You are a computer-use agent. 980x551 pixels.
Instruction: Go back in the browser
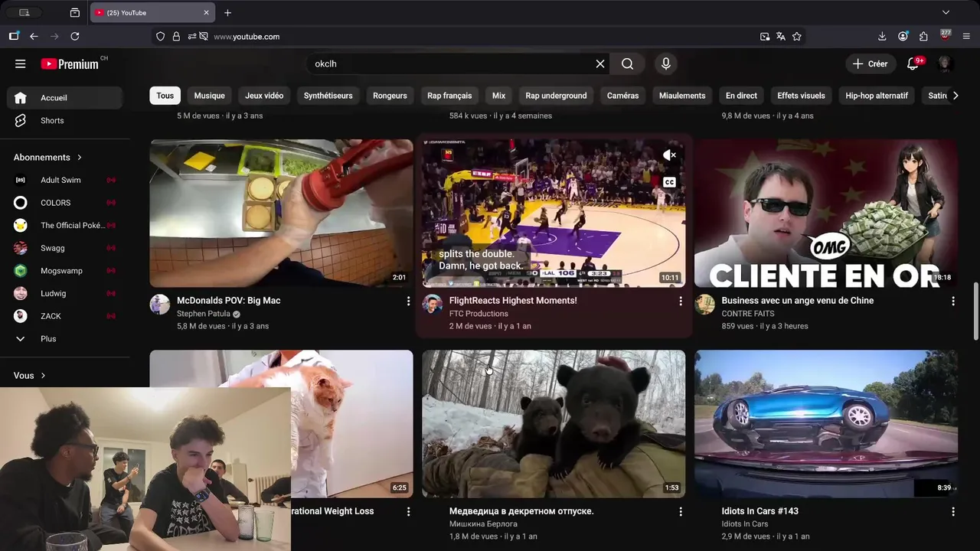[34, 36]
